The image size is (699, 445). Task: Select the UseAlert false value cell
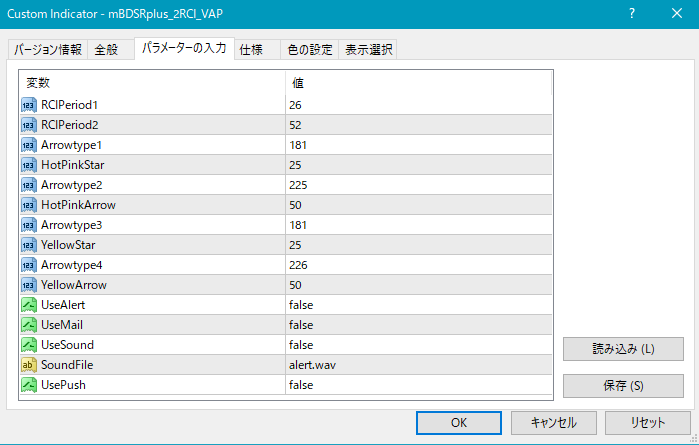click(x=418, y=305)
